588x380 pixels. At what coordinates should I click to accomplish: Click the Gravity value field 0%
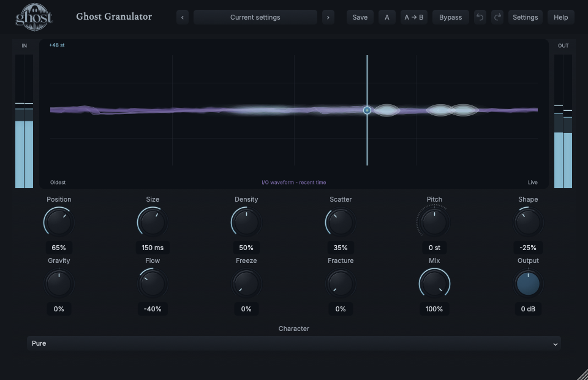coord(59,309)
